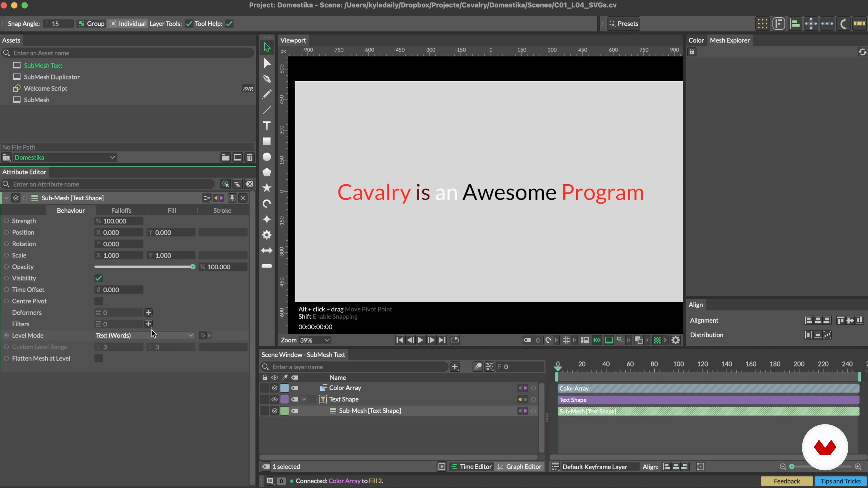Lock the Mesh Explorer panel
The height and width of the screenshot is (488, 868).
coord(692,52)
